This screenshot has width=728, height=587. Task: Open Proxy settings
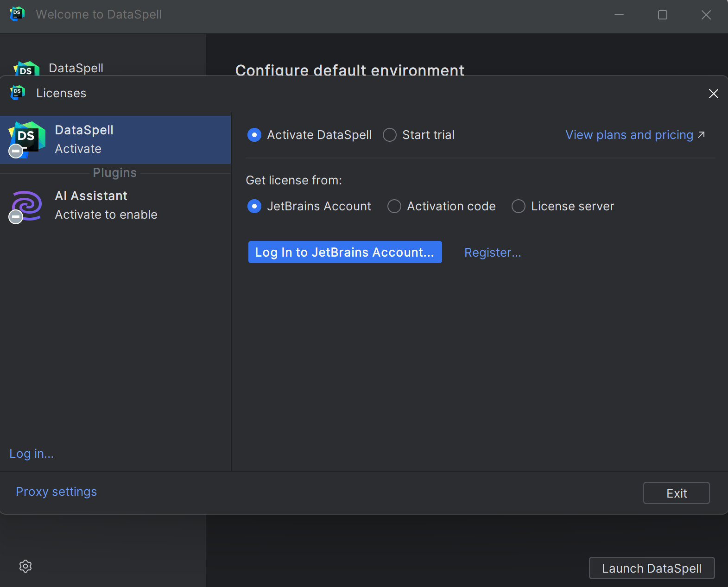pyautogui.click(x=57, y=492)
